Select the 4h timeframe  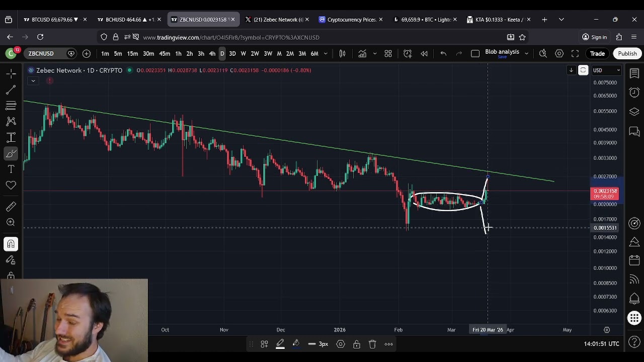click(x=212, y=53)
